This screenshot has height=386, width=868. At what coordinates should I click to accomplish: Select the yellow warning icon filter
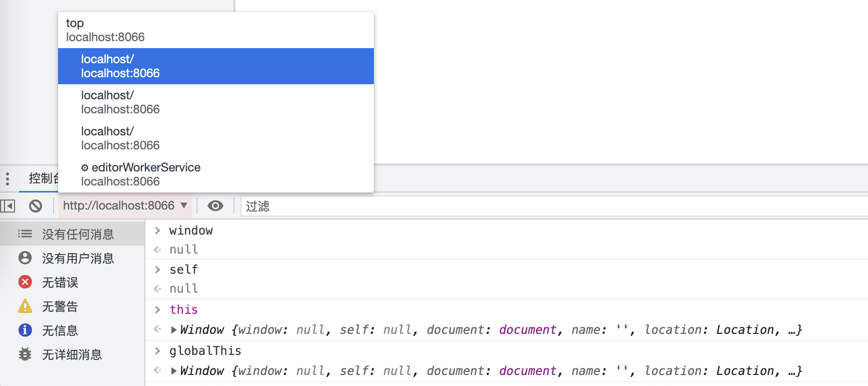[x=25, y=306]
